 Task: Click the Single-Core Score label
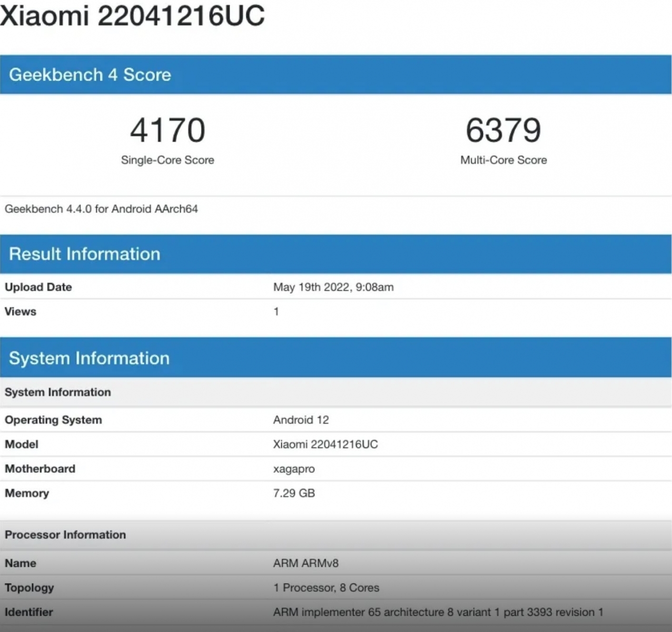click(x=167, y=160)
